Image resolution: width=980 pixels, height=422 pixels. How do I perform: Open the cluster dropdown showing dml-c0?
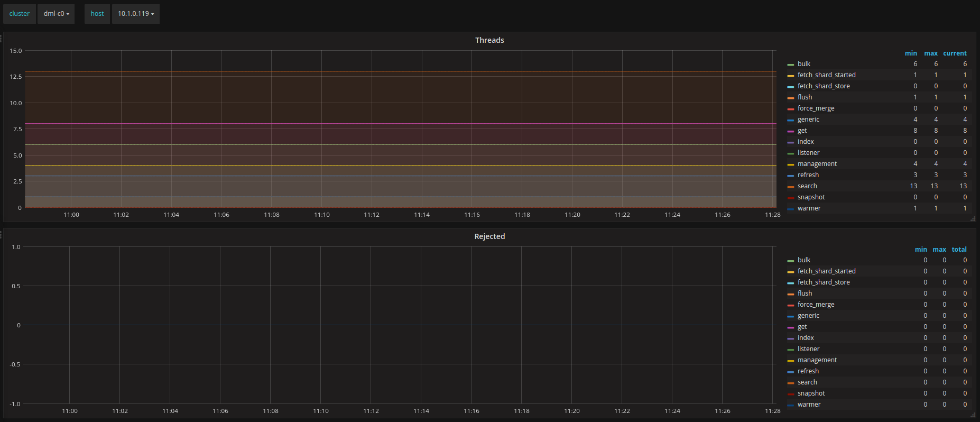(56, 14)
